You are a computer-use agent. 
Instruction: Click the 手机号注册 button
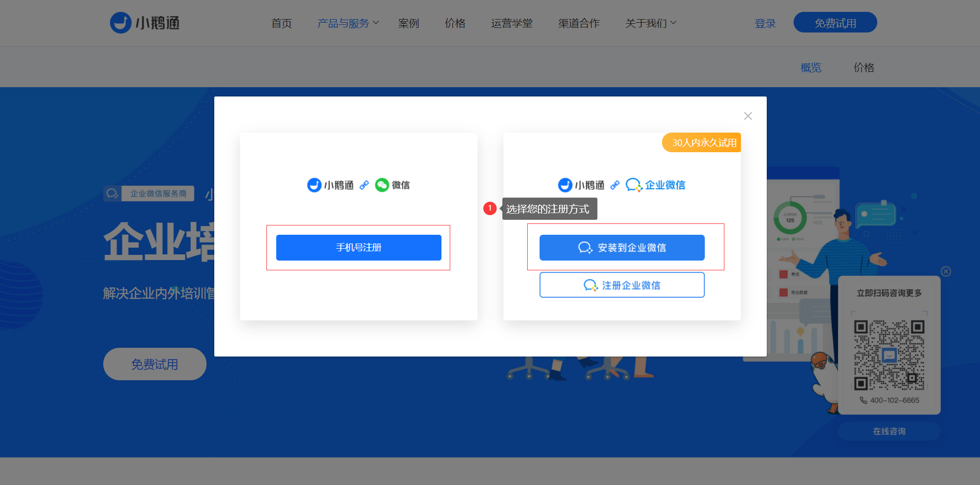coord(359,248)
